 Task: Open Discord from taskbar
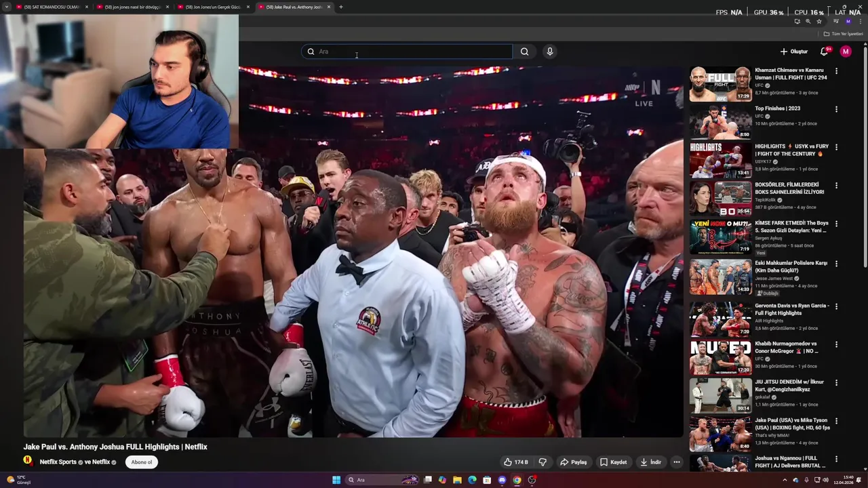pos(502,480)
